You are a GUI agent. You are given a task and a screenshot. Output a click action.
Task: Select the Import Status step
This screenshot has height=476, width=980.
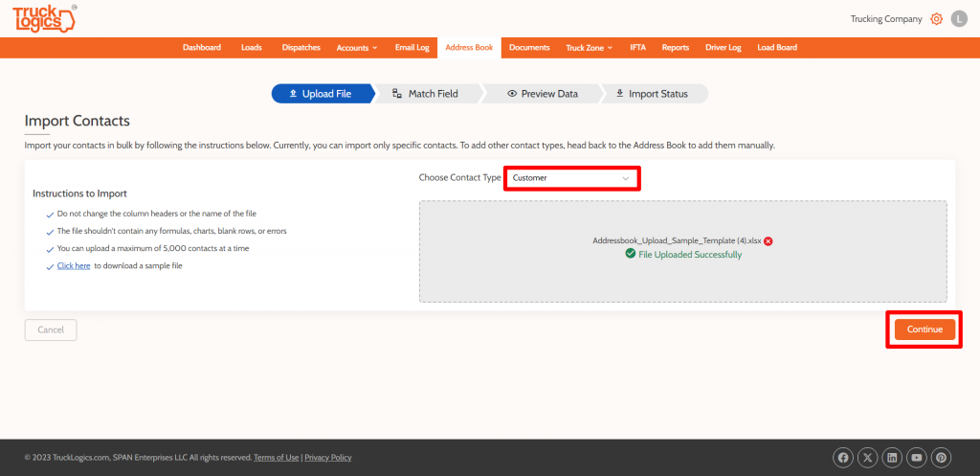[x=653, y=94]
